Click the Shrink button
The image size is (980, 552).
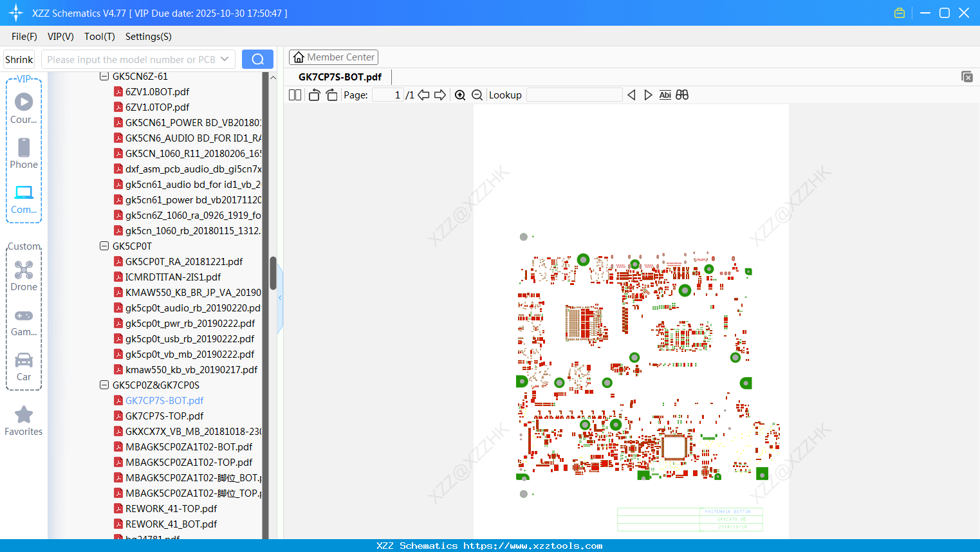(x=19, y=59)
